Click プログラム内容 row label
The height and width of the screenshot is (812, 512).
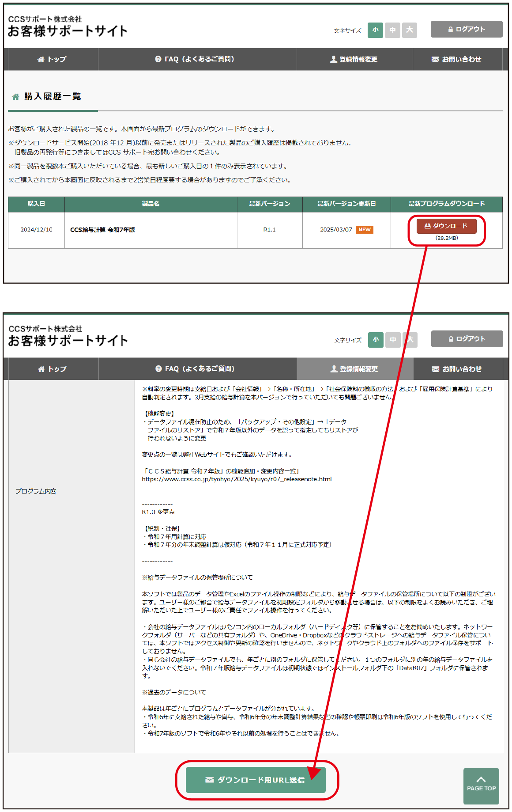tap(36, 491)
